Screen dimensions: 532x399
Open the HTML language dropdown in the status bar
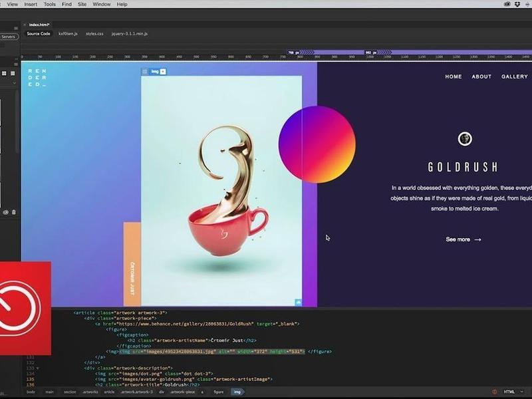[x=513, y=392]
